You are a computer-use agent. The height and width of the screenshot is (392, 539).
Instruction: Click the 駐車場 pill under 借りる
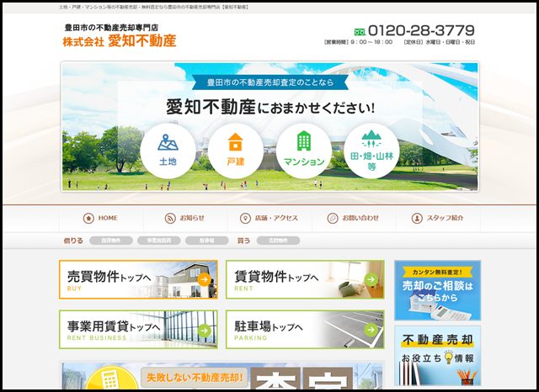point(206,241)
